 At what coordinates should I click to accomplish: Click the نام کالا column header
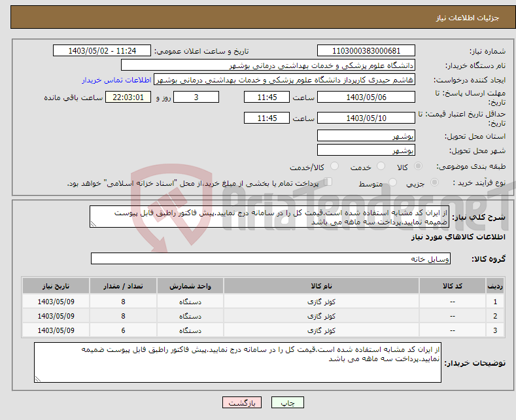pyautogui.click(x=321, y=286)
